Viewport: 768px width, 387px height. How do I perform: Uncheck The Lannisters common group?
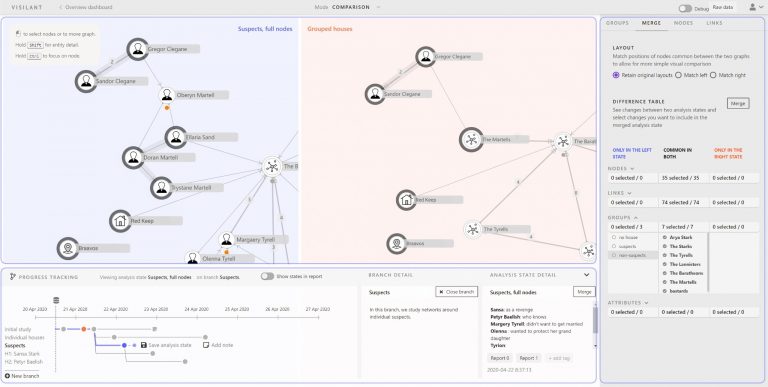tap(665, 265)
